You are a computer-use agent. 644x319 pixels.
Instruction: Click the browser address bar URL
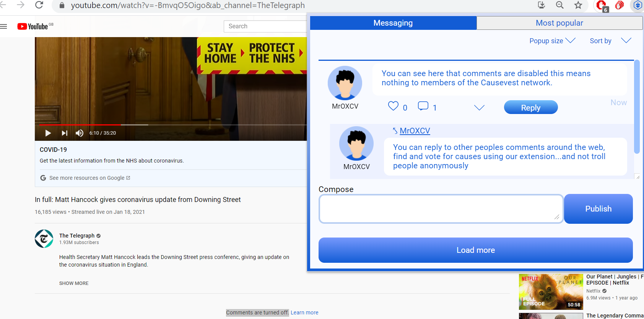pyautogui.click(x=188, y=5)
